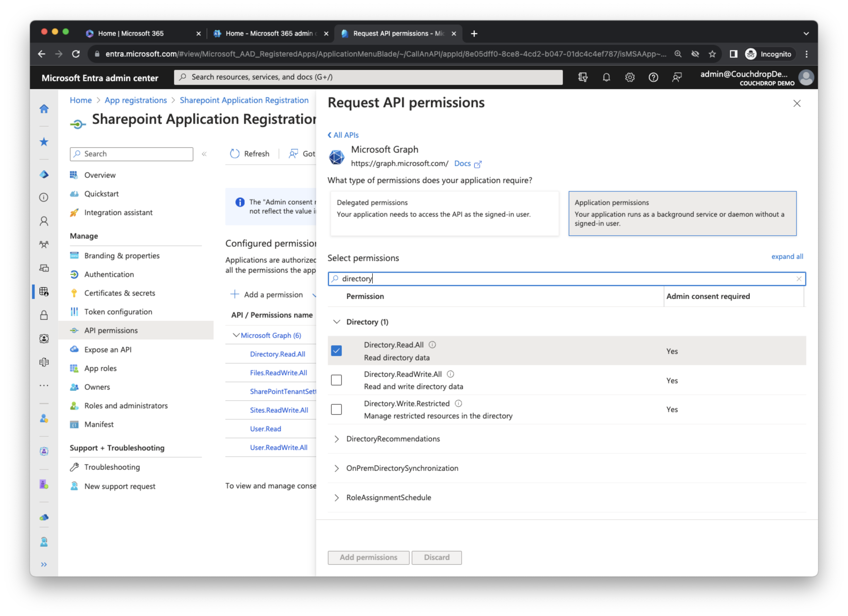Viewport: 848px width, 616px height.
Task: Click the Discard button
Action: click(436, 557)
